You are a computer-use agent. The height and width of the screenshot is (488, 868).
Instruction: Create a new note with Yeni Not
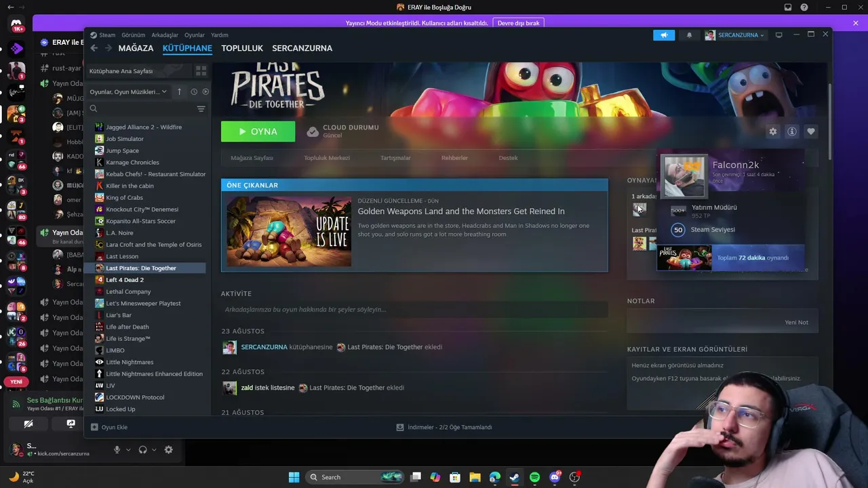(x=796, y=323)
